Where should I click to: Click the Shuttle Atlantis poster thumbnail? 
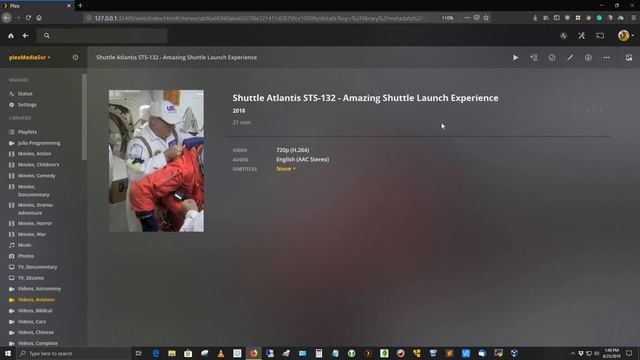coord(156,161)
